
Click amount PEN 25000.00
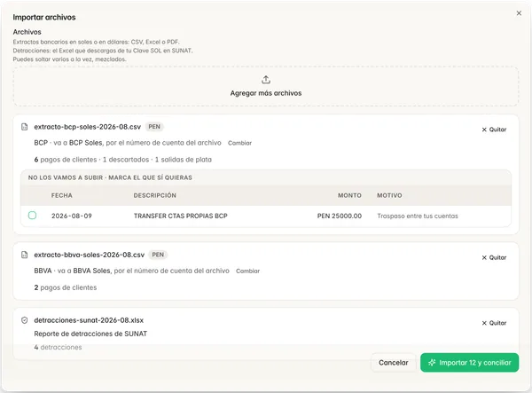(340, 216)
